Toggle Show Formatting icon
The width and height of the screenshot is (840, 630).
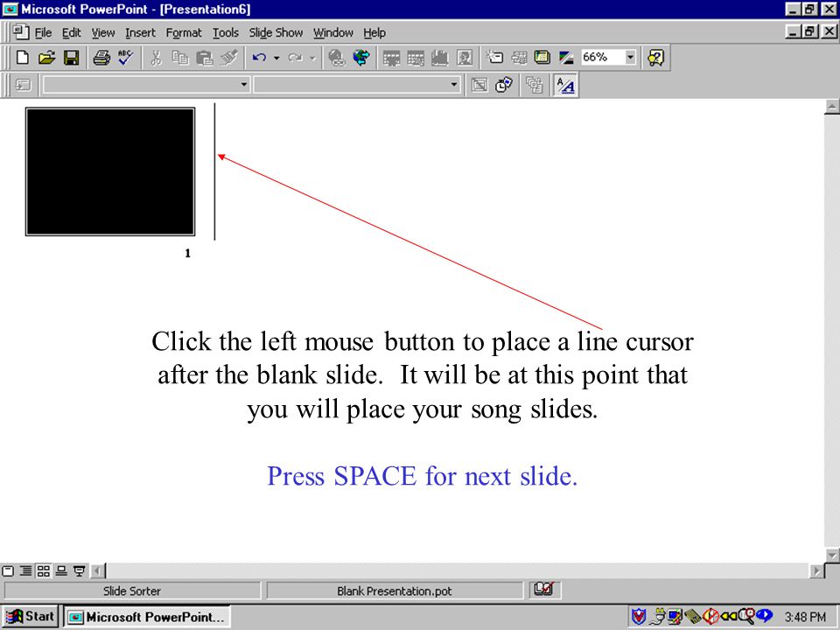(565, 85)
